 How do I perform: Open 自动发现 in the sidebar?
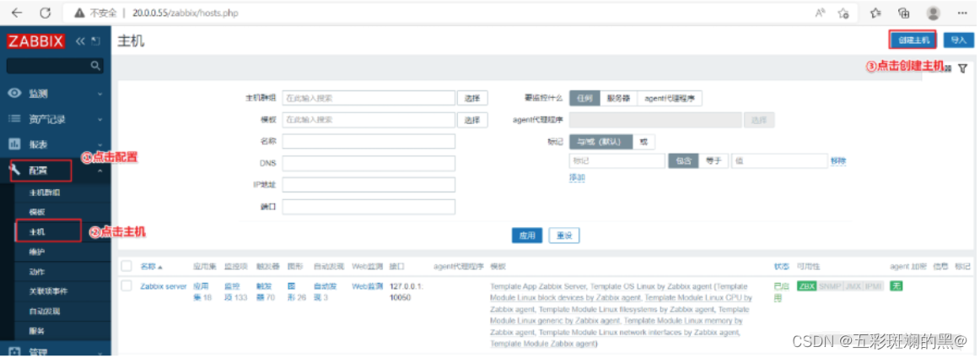coord(45,311)
